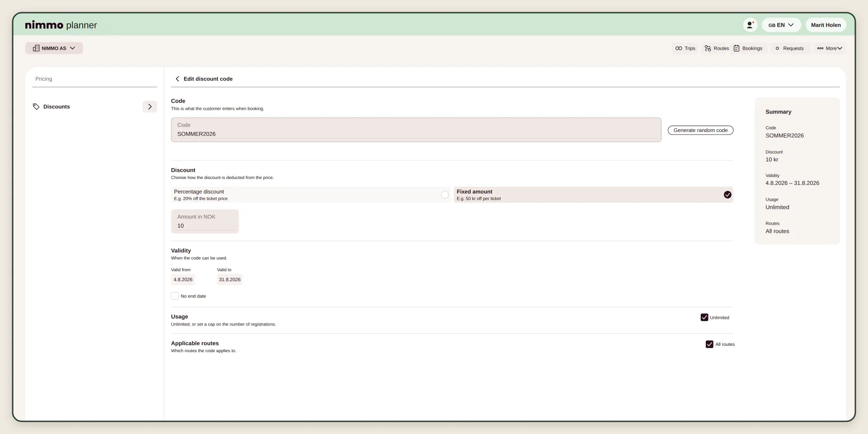Click the Trips icon

679,48
